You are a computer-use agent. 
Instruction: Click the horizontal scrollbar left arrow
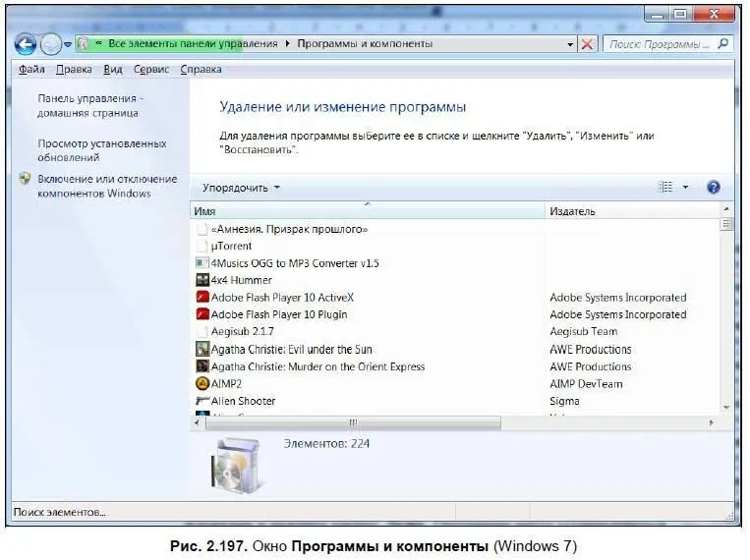click(x=197, y=422)
